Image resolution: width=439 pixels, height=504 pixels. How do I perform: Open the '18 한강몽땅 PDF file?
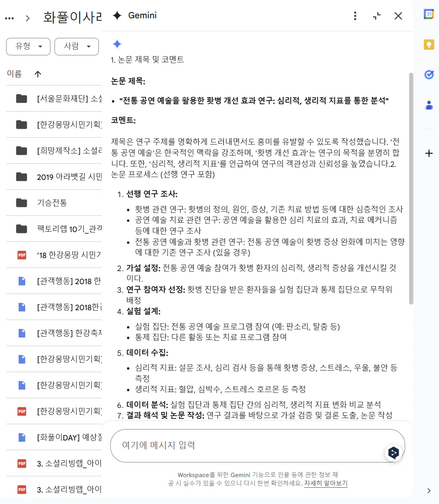point(54,255)
